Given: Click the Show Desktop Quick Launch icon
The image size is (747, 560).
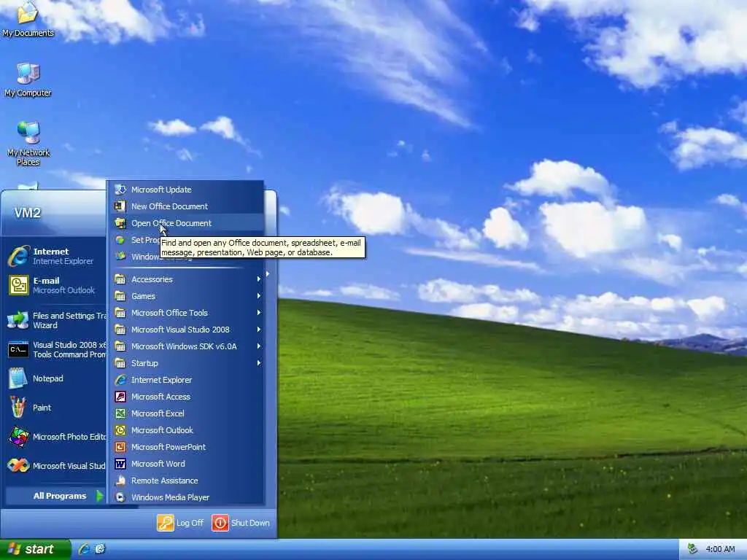Looking at the screenshot, I should [100, 549].
